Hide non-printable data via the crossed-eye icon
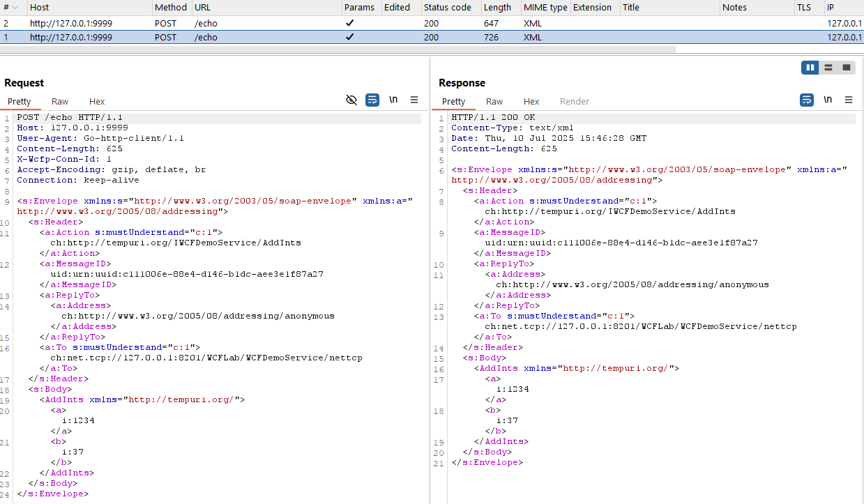 pyautogui.click(x=351, y=100)
